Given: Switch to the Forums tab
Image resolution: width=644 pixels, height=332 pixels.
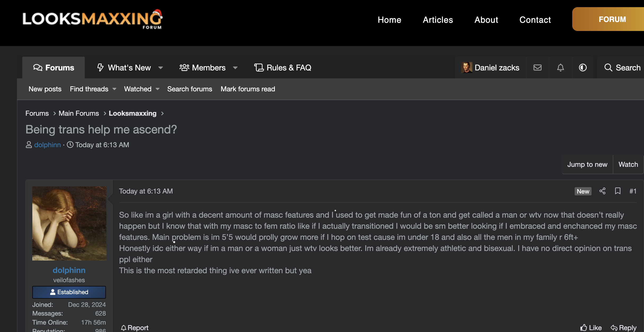Looking at the screenshot, I should [x=53, y=68].
